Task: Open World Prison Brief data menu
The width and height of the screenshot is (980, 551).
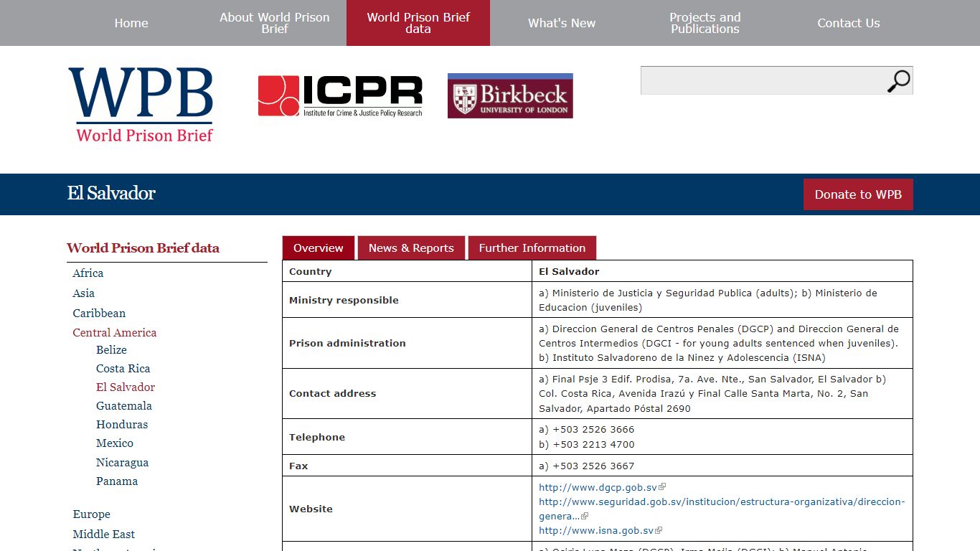Action: [418, 23]
